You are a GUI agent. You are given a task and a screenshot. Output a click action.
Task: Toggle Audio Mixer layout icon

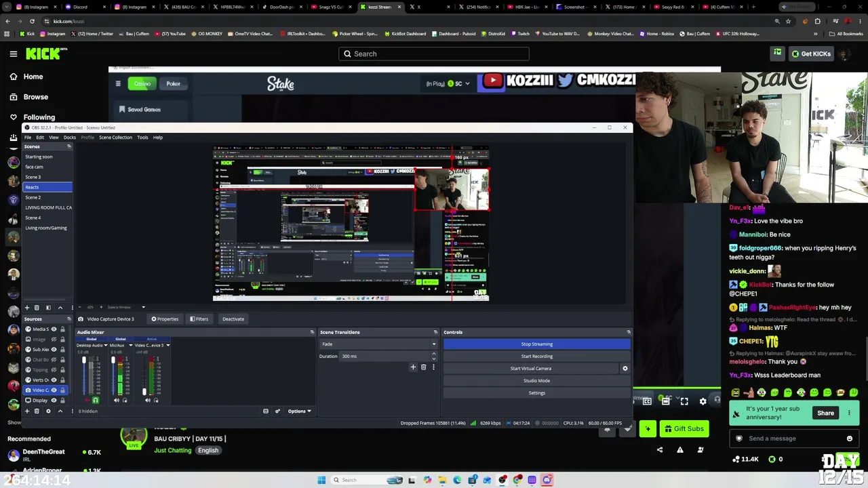click(x=266, y=411)
